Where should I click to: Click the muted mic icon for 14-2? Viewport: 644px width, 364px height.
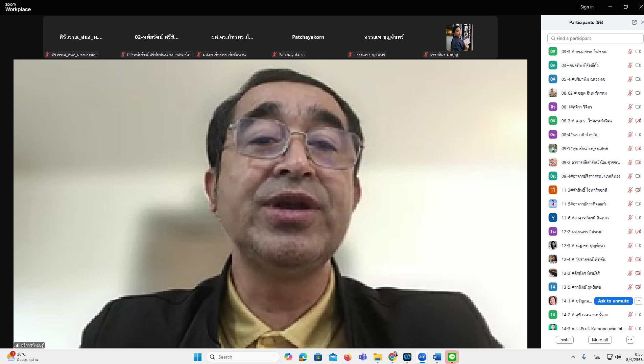630,315
